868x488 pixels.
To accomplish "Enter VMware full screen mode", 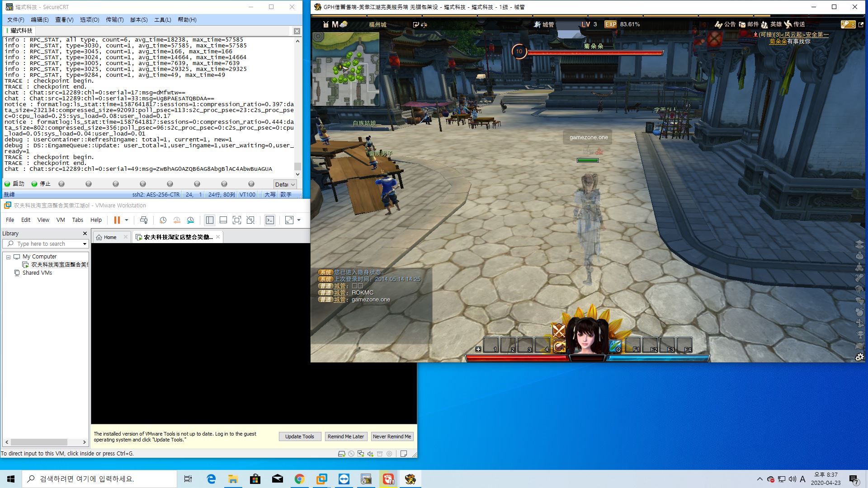I will [236, 220].
